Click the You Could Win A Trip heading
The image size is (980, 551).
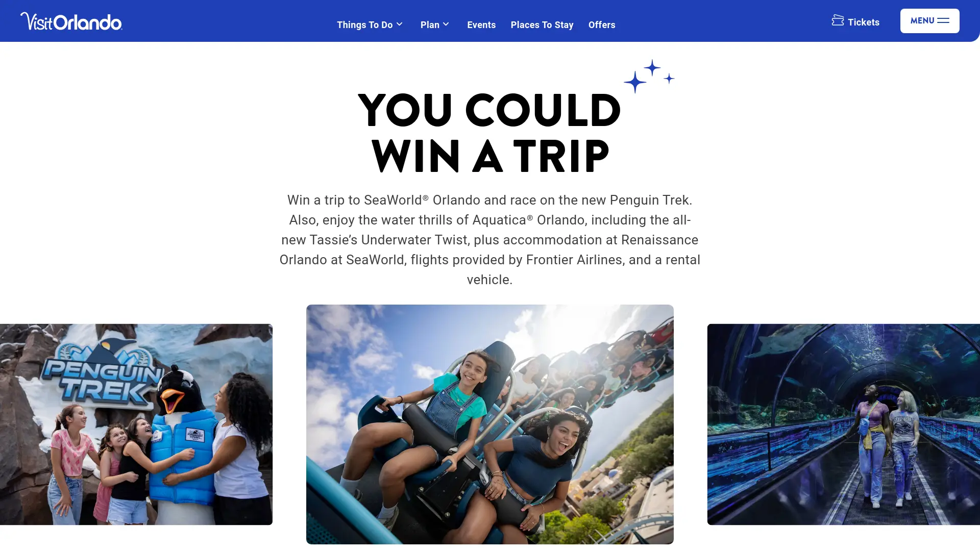[x=490, y=133]
